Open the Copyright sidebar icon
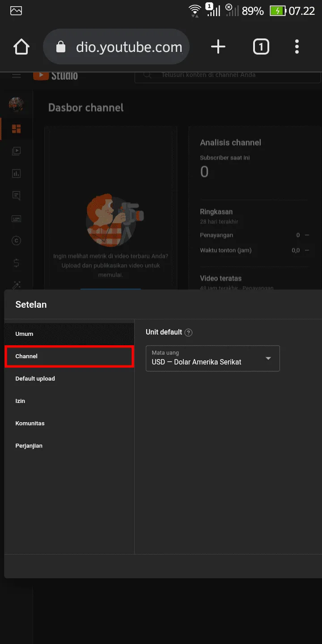This screenshot has height=644, width=322. click(x=17, y=241)
